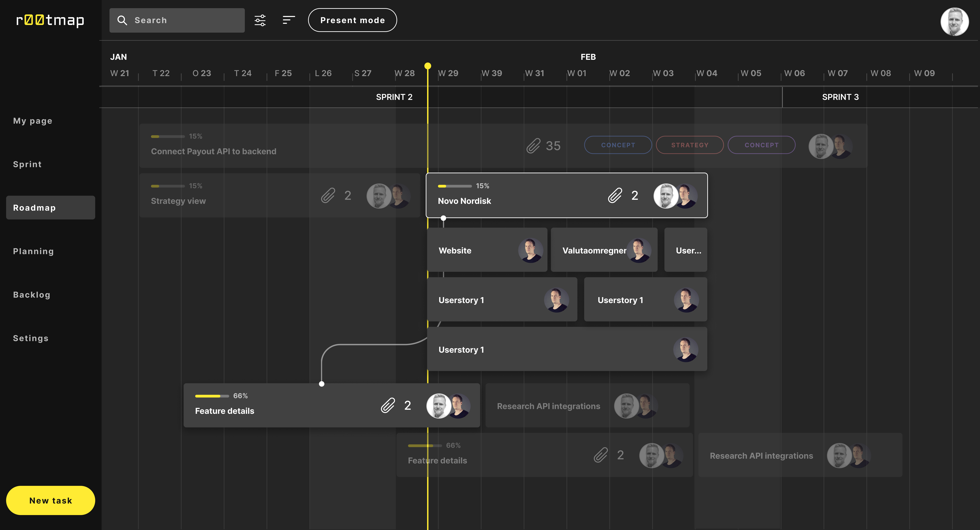980x530 pixels.
Task: Click paperclip on highlighted Feature details card
Action: (388, 405)
